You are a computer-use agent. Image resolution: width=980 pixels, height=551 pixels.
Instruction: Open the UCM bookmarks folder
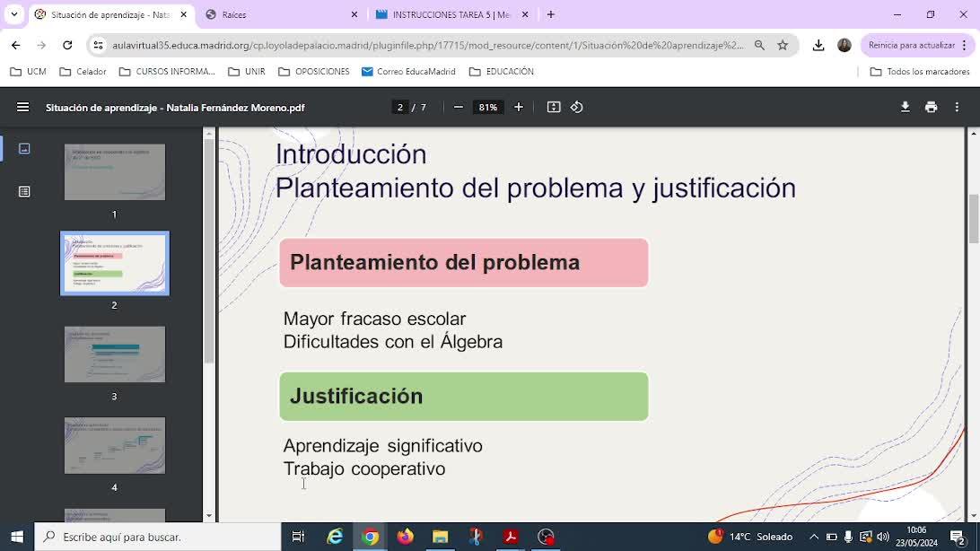[29, 72]
